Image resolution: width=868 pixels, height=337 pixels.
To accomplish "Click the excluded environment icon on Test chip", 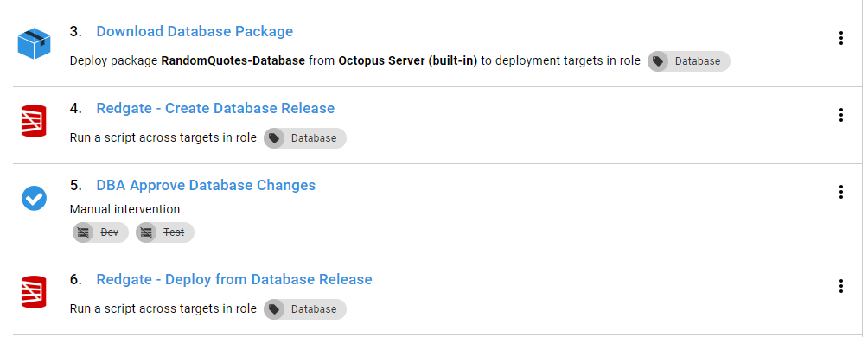I will pos(145,232).
